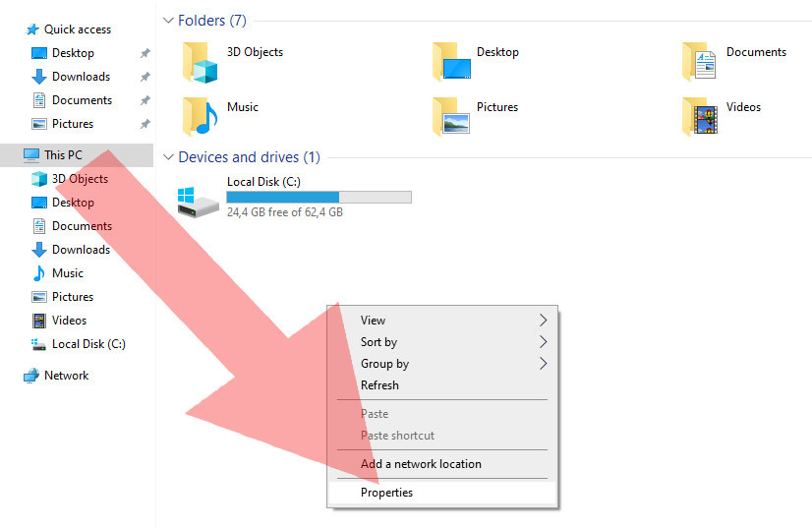Collapse the Devices and drives group chevron
812x528 pixels.
pos(168,157)
